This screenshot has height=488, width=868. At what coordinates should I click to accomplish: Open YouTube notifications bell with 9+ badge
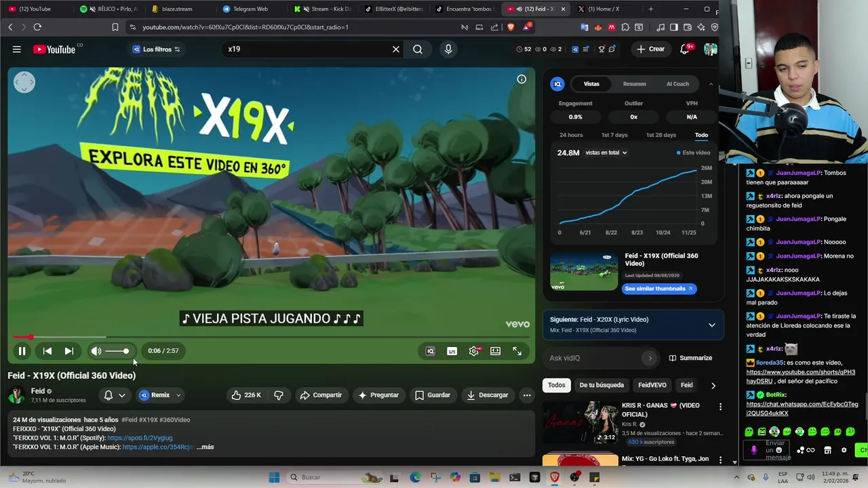(686, 49)
